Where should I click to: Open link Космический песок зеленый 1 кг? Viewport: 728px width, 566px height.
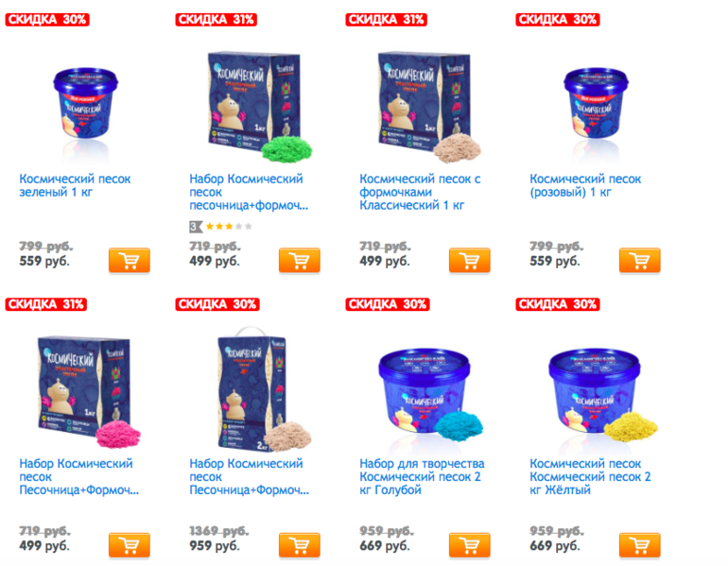click(75, 185)
